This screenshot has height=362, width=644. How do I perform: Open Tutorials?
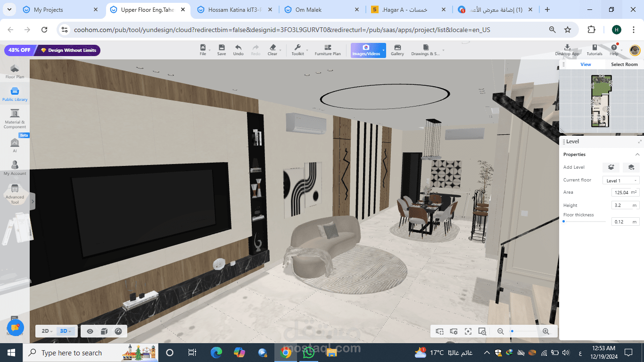tap(594, 50)
